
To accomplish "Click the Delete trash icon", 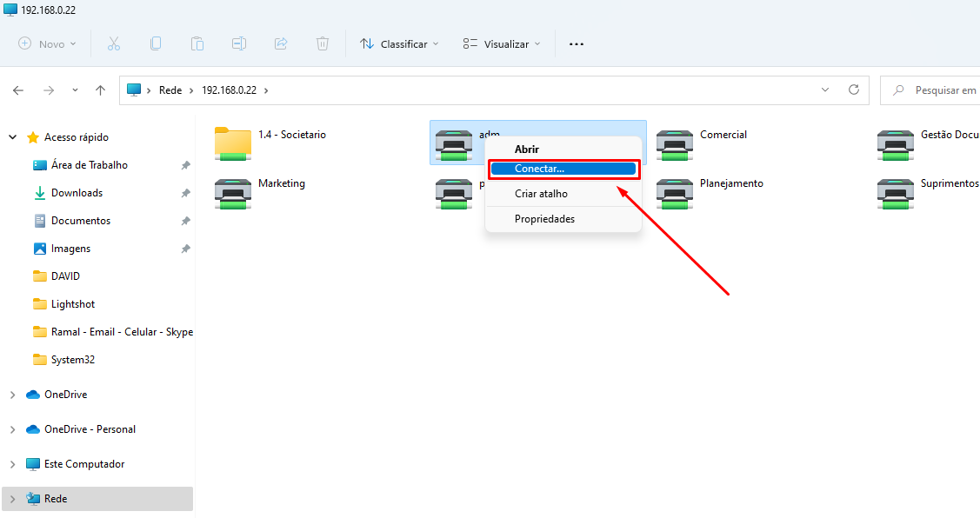I will [323, 43].
